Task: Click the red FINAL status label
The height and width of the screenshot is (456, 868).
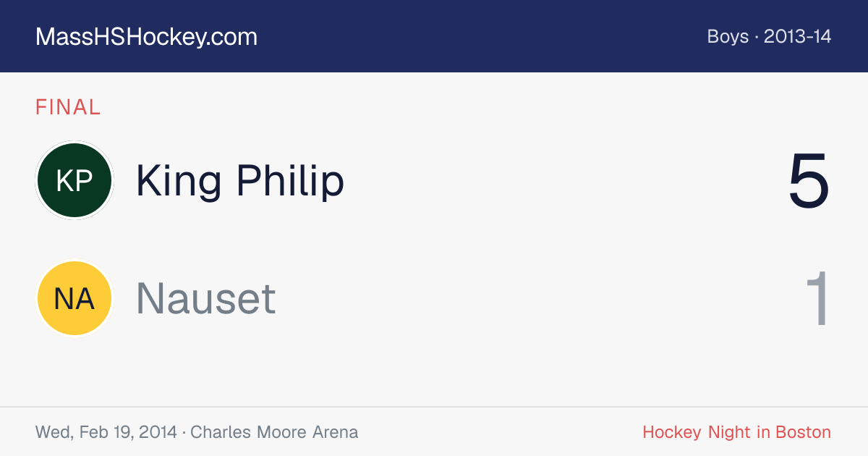Action: (x=68, y=107)
